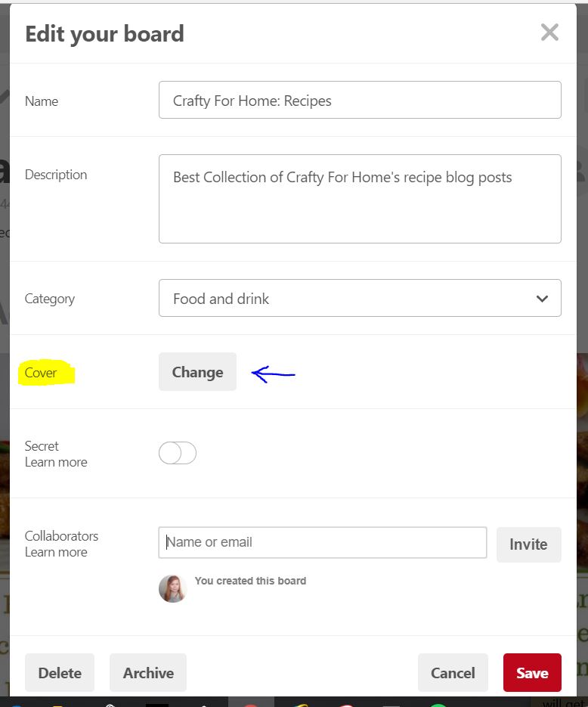Cancel editing the board
This screenshot has width=588, height=707.
[x=453, y=673]
